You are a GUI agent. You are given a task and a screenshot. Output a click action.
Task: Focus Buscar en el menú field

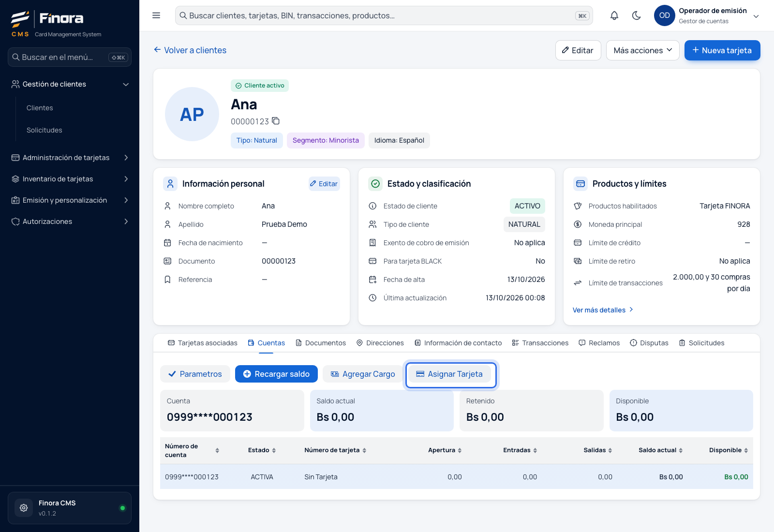pyautogui.click(x=70, y=57)
